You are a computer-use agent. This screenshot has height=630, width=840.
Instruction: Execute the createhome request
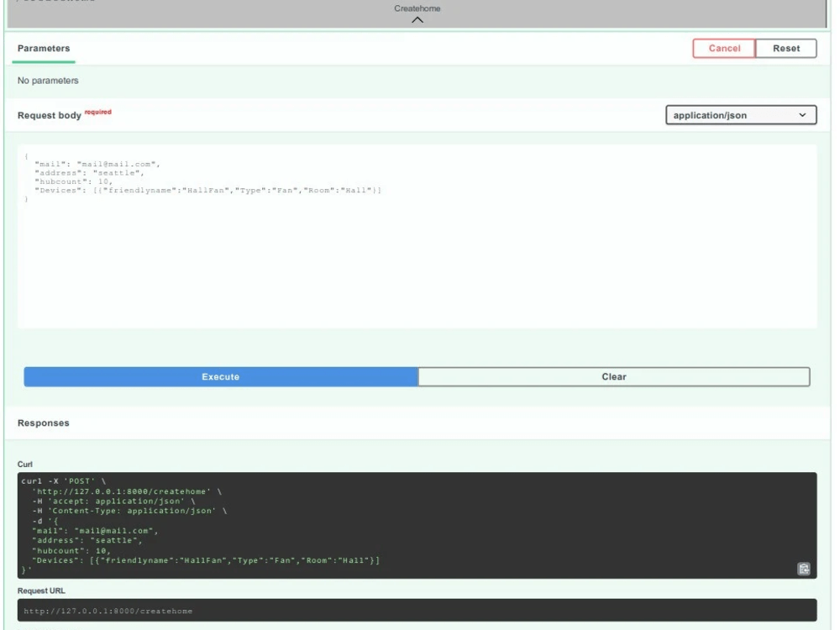click(221, 376)
